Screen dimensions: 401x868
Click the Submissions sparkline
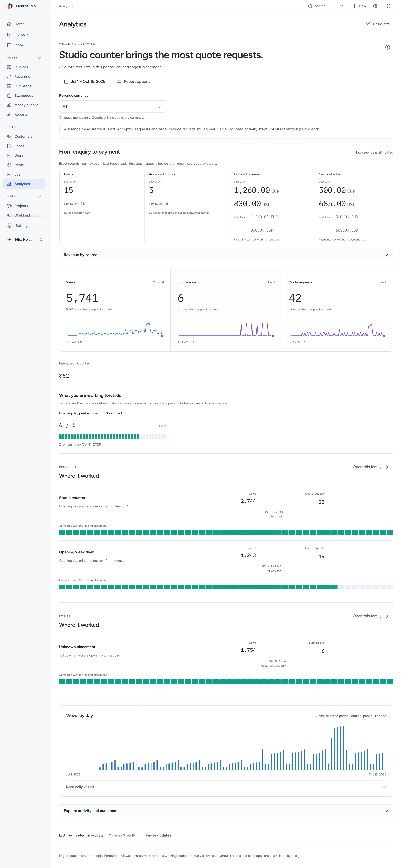[226, 330]
